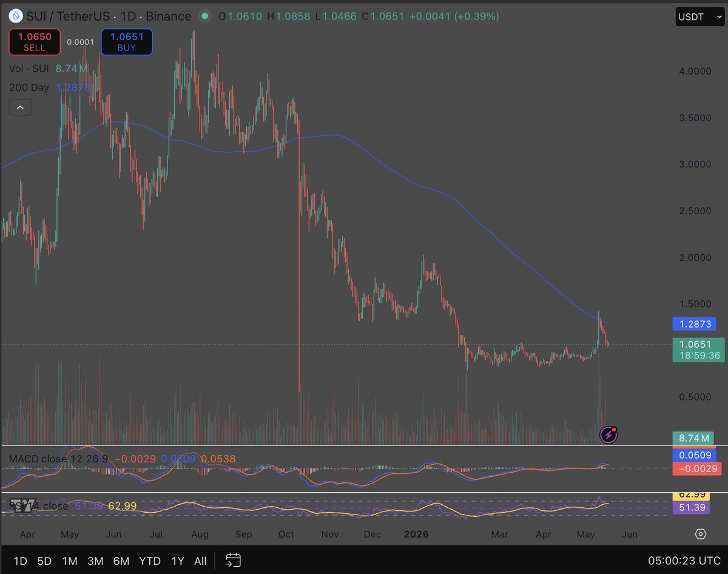Open the go-to-date calendar icon
This screenshot has height=574, width=728.
point(234,560)
